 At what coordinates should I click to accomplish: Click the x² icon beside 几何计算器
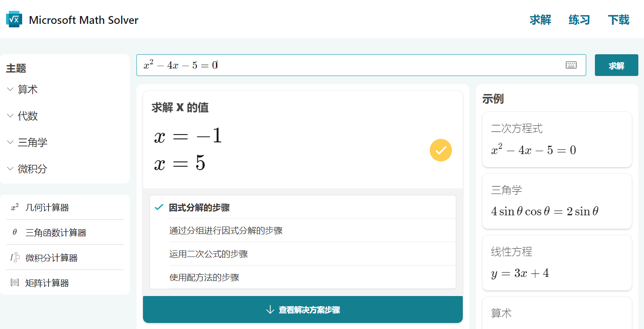pos(15,207)
